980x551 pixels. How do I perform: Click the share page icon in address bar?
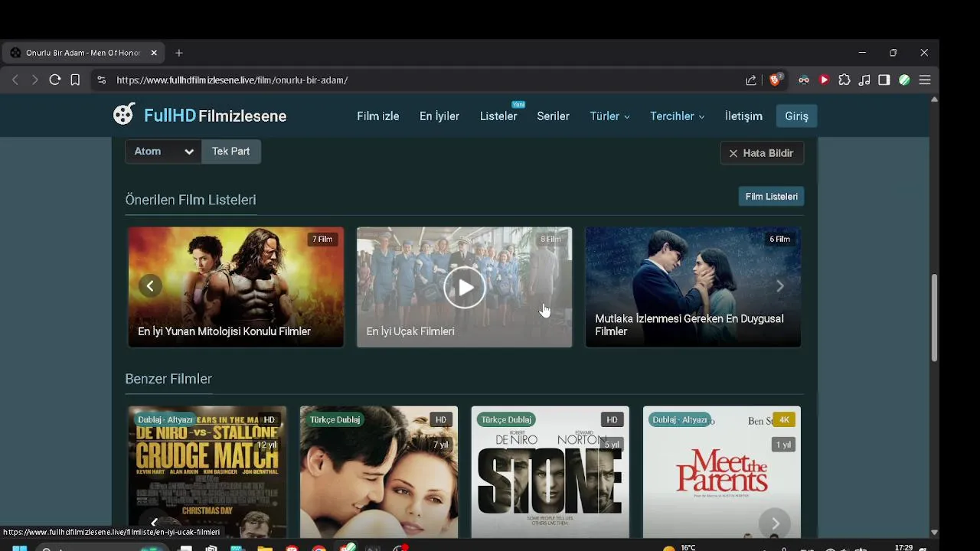pyautogui.click(x=751, y=80)
